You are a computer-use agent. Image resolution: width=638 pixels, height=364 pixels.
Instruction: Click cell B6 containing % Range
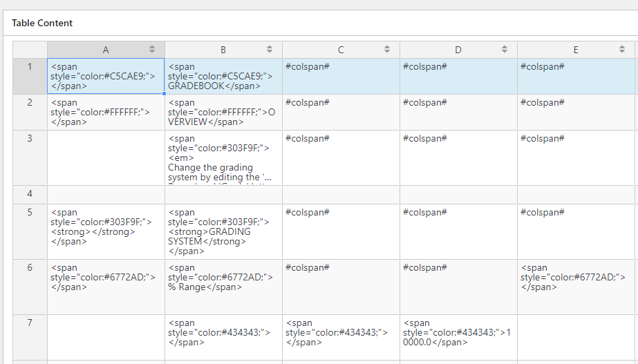point(223,287)
